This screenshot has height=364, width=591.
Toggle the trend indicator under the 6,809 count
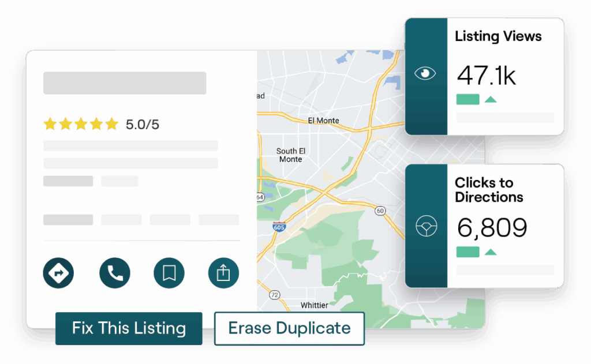(490, 252)
